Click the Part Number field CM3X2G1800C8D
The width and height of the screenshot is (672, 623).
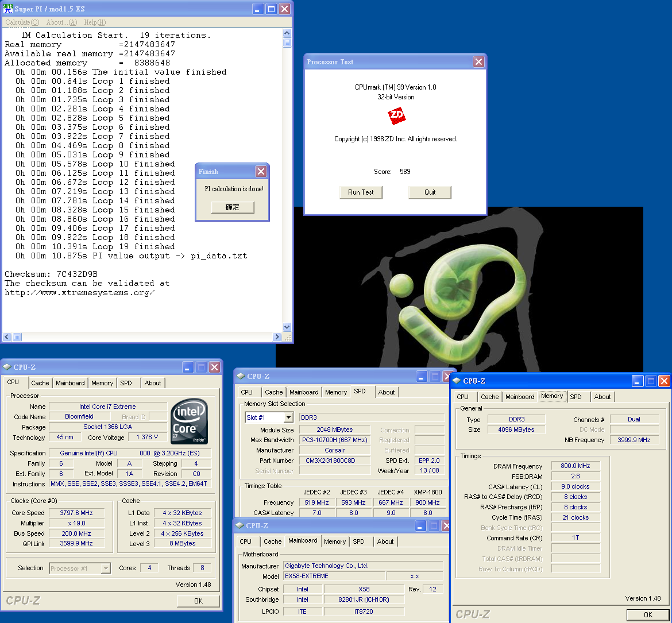click(335, 461)
